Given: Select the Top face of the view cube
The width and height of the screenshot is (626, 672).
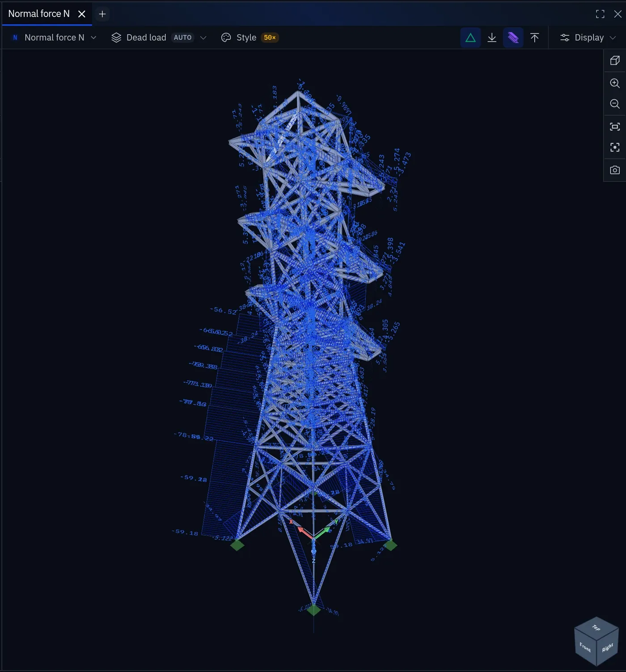Looking at the screenshot, I should [x=596, y=627].
